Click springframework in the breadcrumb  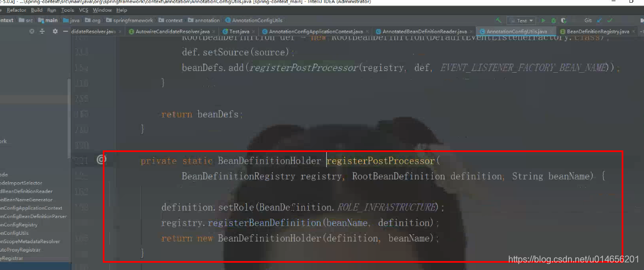tap(130, 21)
